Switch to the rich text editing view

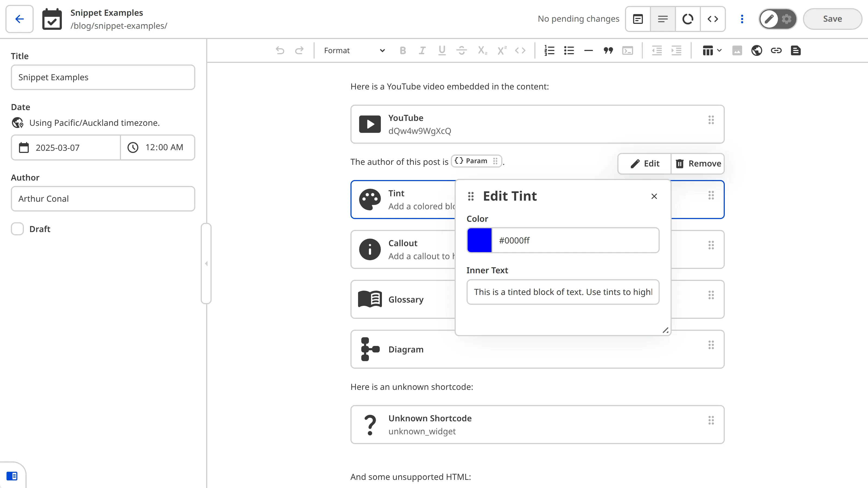coord(638,19)
